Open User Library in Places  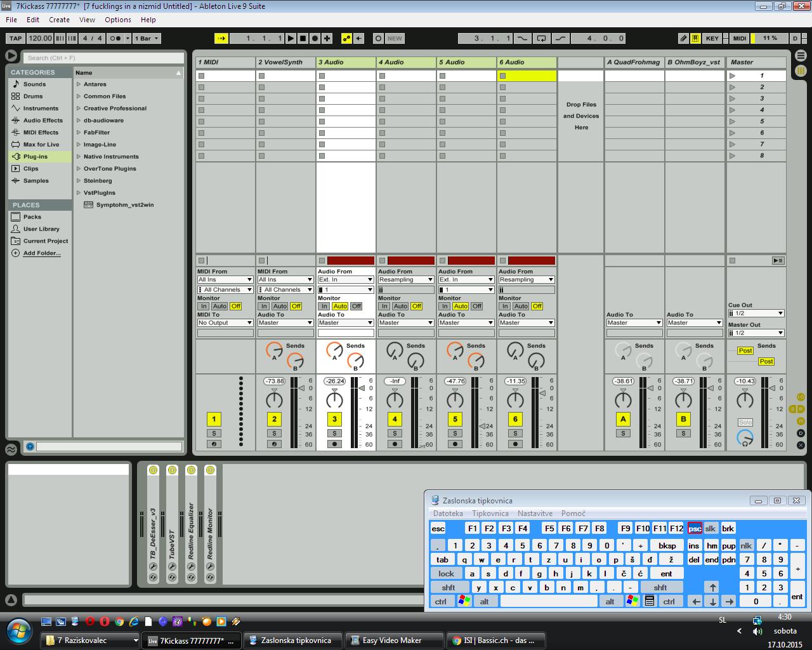pos(39,229)
